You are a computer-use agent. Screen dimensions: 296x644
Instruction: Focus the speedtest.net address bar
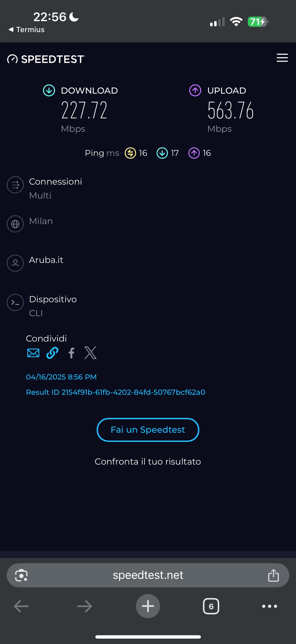pyautogui.click(x=148, y=575)
